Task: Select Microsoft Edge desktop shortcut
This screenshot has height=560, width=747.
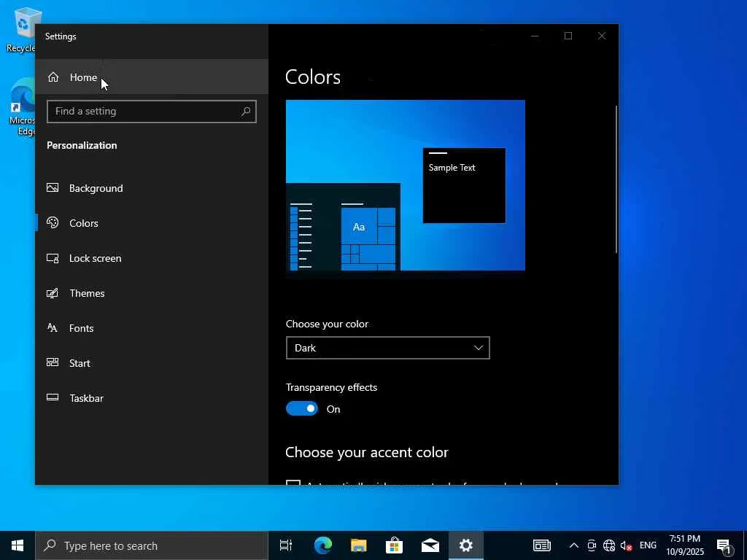Action: [x=22, y=107]
